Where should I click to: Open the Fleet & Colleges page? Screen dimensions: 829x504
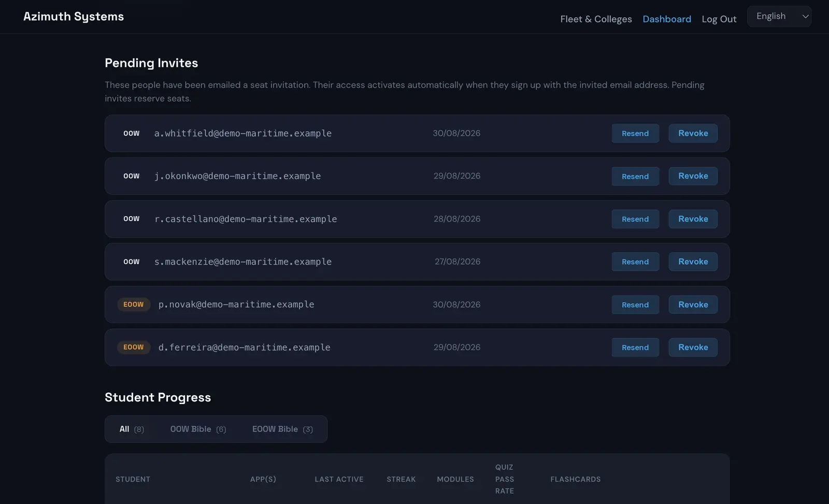click(596, 19)
